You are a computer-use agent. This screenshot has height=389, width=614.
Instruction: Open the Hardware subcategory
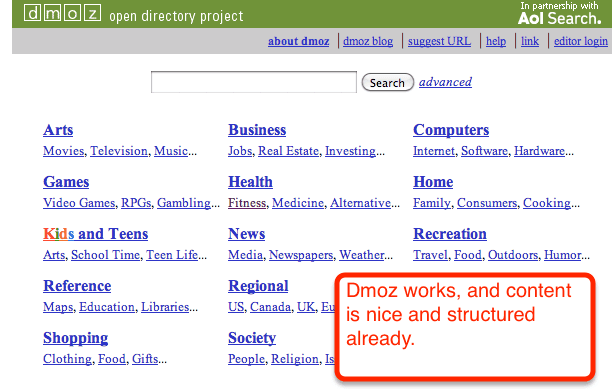point(539,151)
